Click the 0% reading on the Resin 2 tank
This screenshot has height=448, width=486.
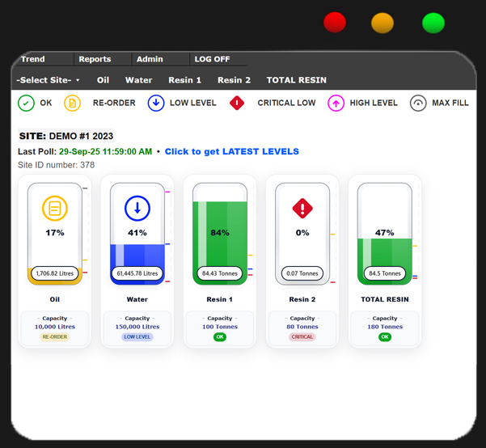[x=302, y=233]
